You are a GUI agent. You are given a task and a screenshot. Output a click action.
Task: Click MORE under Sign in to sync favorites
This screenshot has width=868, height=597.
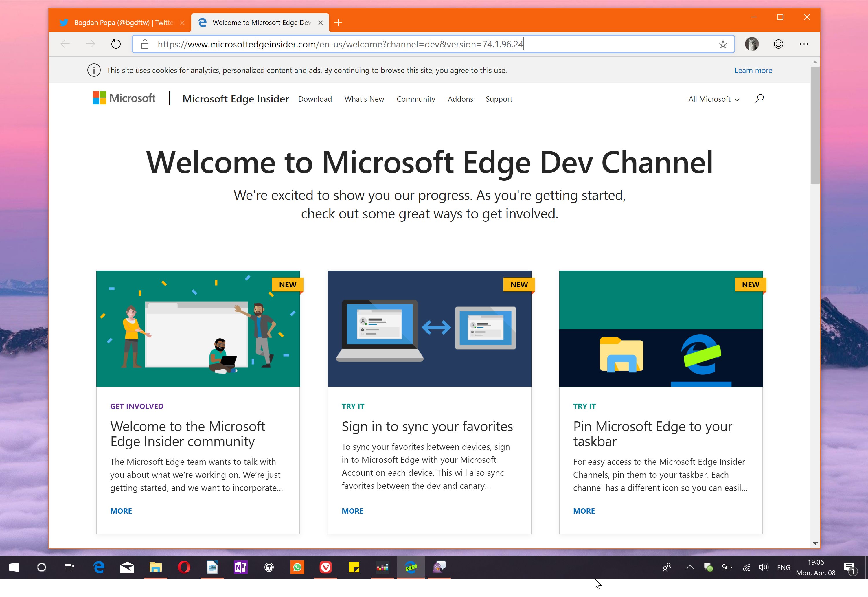click(x=352, y=510)
